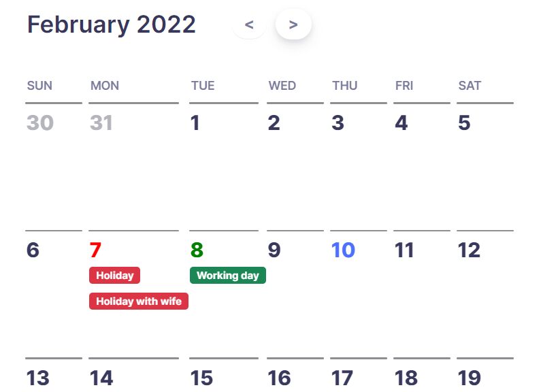This screenshot has height=392, width=541.
Task: Click the February 2022 title
Action: [112, 24]
